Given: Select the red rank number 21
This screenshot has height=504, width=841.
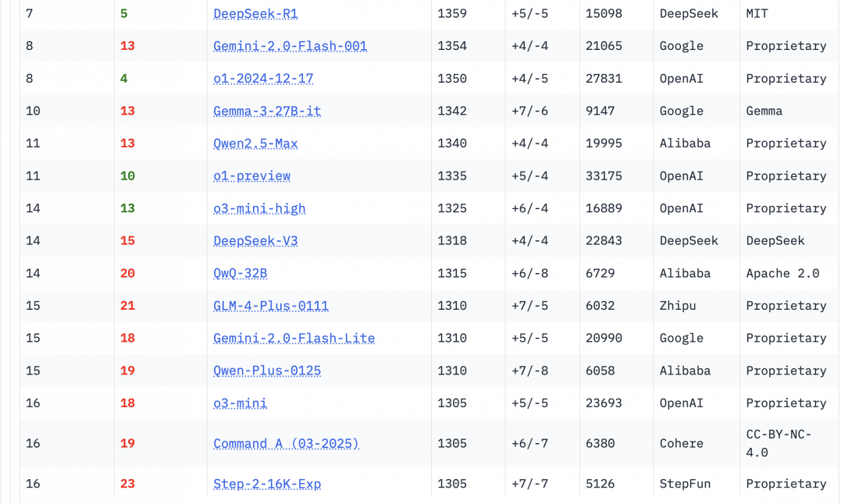Looking at the screenshot, I should (127, 306).
